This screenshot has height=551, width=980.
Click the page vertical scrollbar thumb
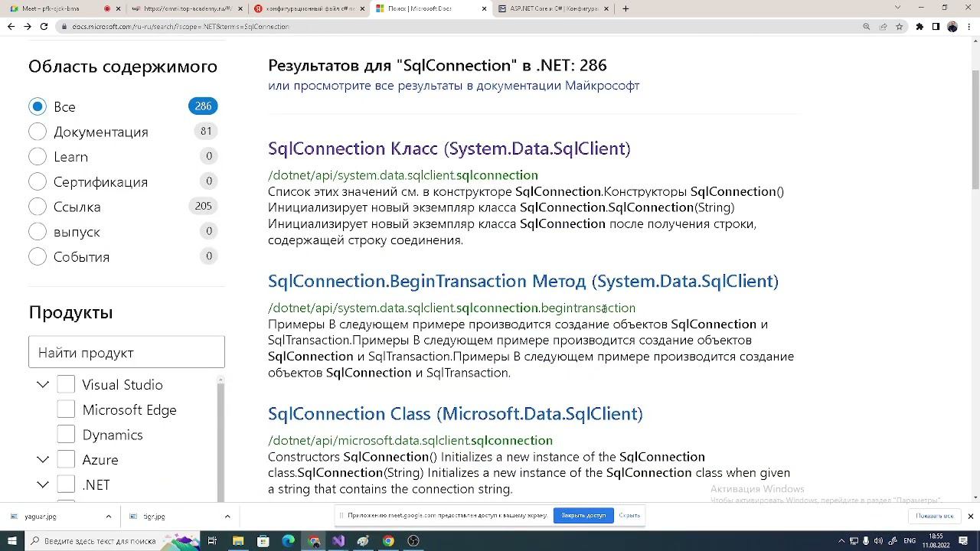pos(975,129)
